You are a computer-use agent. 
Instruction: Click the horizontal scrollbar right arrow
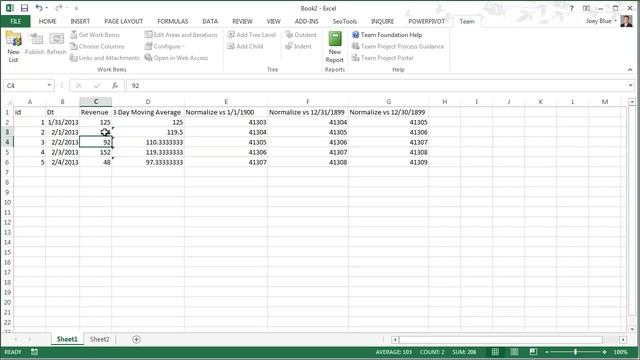click(x=623, y=340)
